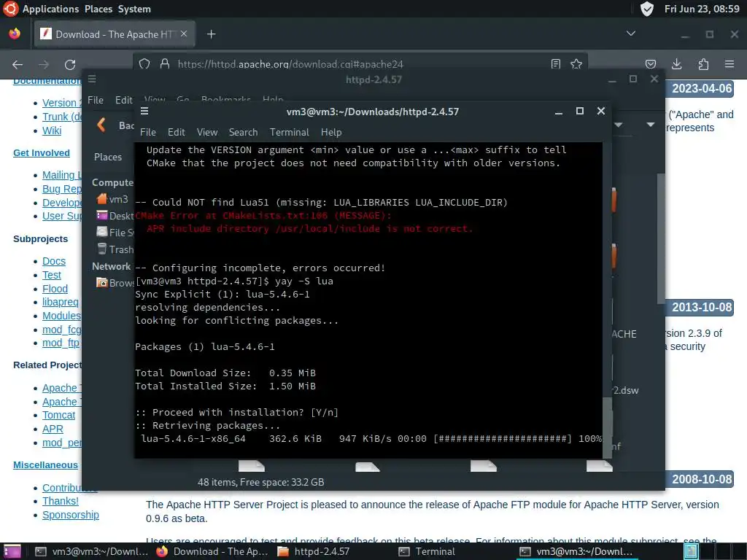
Task: Click the Miscellaneous heading link
Action: [45, 464]
